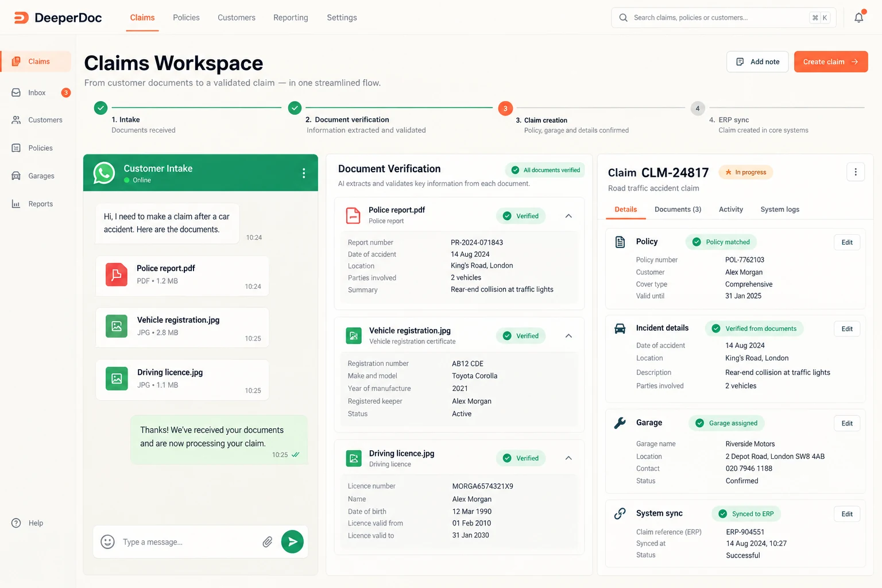Select Claims in the left sidebar
This screenshot has height=588, width=882.
(x=37, y=61)
